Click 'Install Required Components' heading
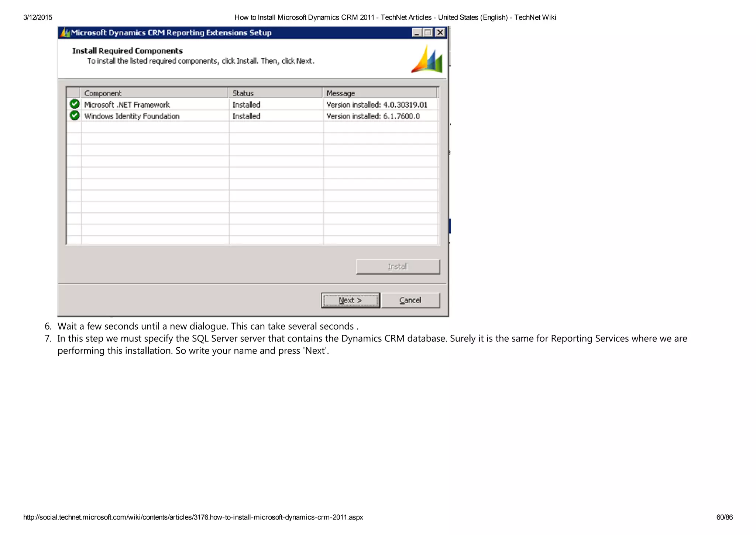This screenshot has width=756, height=535. point(127,51)
